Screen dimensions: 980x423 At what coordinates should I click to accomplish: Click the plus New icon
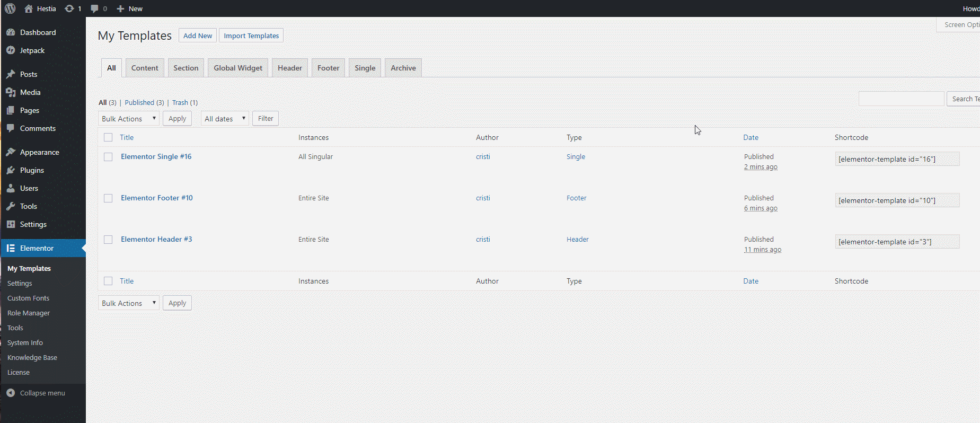(120, 8)
